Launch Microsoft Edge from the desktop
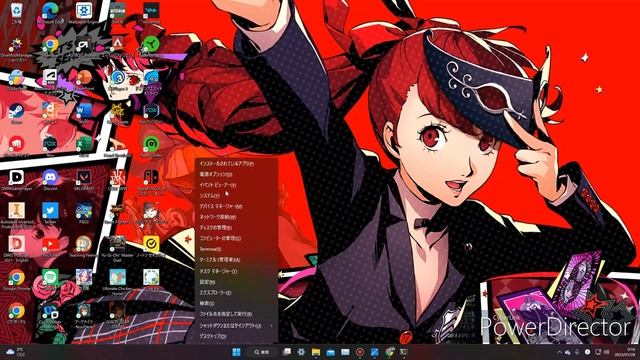This screenshot has width=640, height=360. click(x=50, y=12)
